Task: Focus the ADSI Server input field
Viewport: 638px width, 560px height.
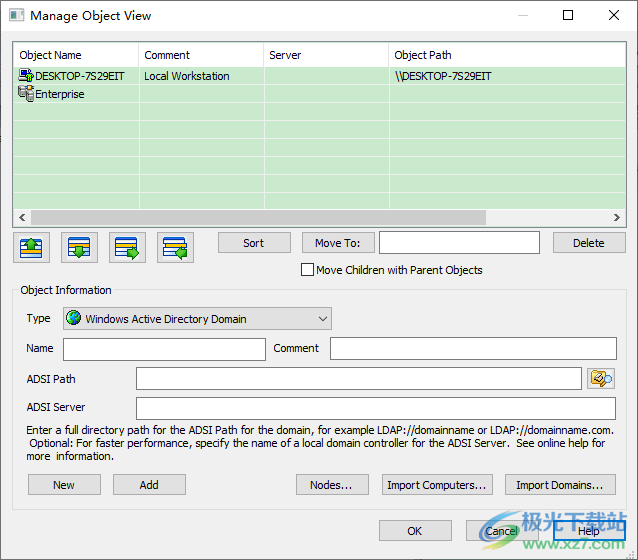Action: 376,408
